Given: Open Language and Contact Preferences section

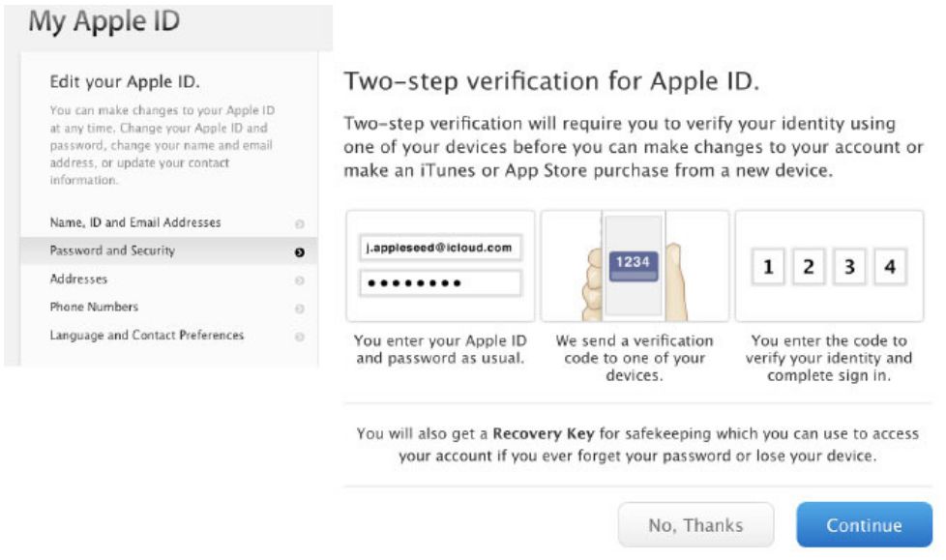Looking at the screenshot, I should coord(147,335).
